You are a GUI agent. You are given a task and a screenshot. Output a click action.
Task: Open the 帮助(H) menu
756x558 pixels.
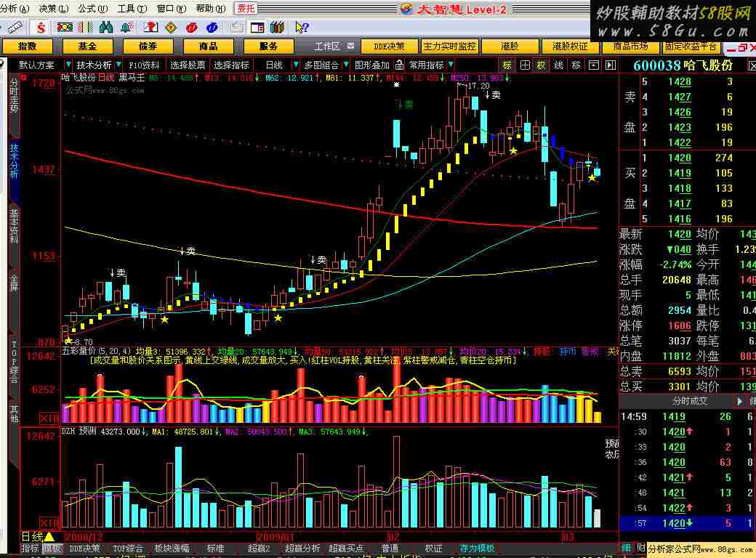(211, 9)
